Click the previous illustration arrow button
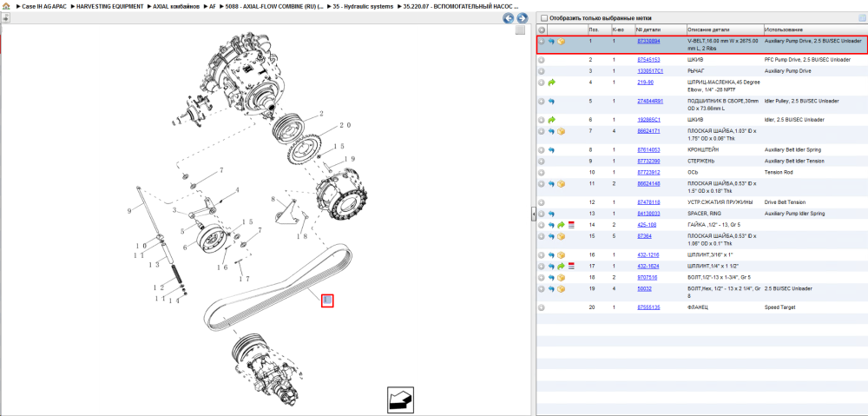The image size is (868, 416). tap(508, 18)
